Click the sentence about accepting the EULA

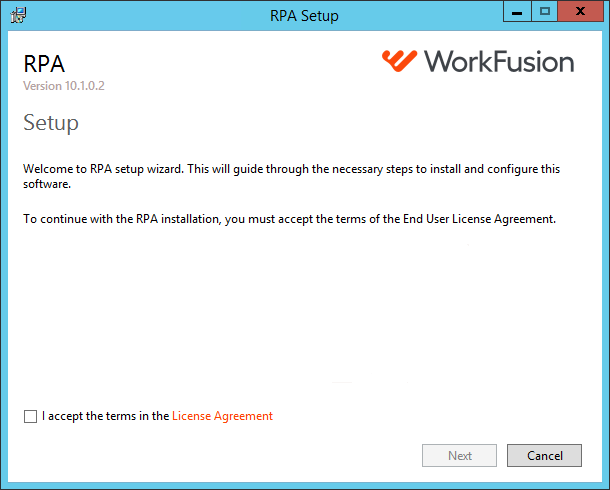pyautogui.click(x=289, y=219)
